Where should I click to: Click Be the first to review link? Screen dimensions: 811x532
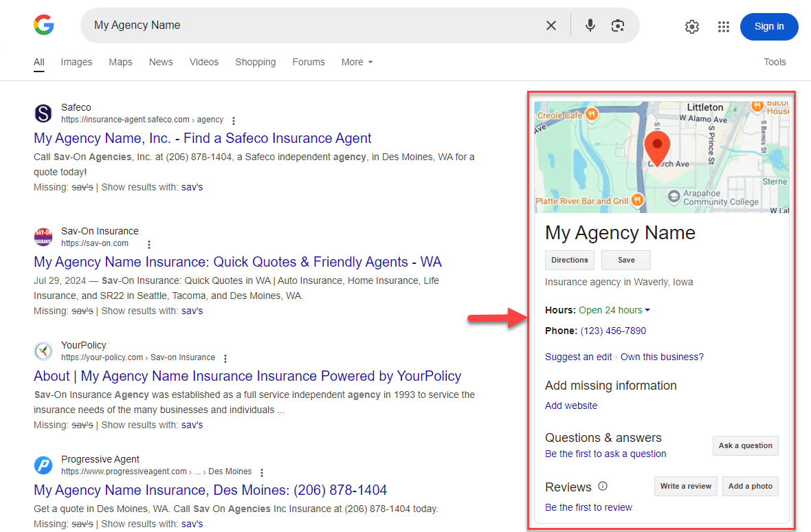pyautogui.click(x=588, y=508)
